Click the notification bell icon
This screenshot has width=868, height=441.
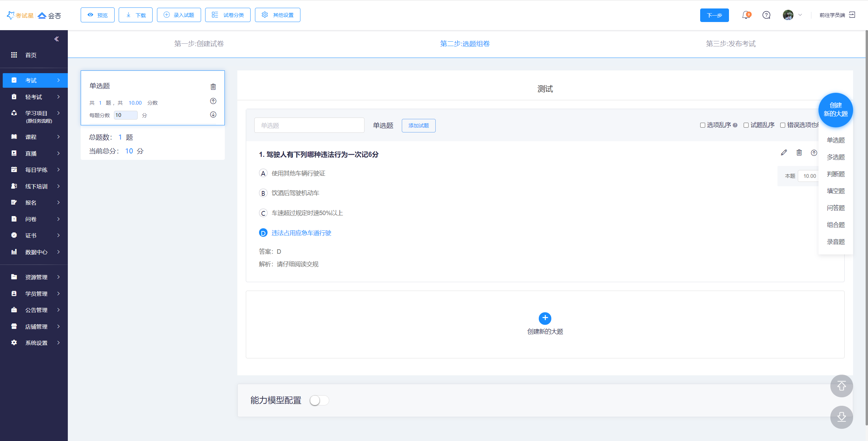(746, 15)
